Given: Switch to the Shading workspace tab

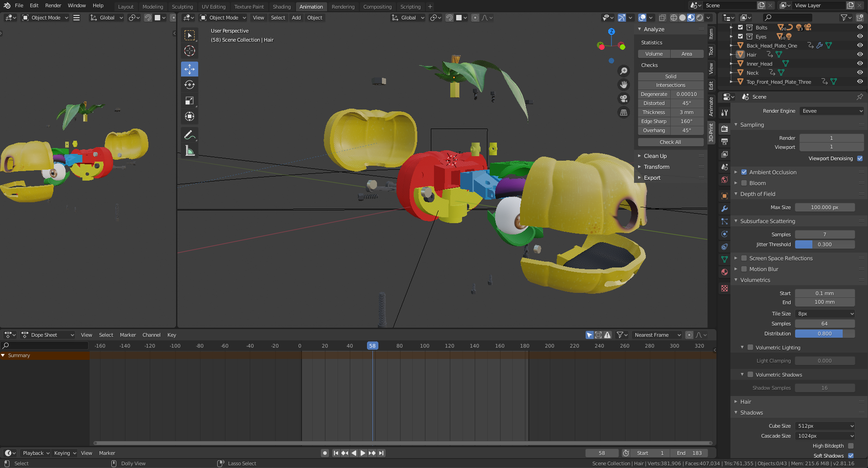Looking at the screenshot, I should pyautogui.click(x=281, y=7).
